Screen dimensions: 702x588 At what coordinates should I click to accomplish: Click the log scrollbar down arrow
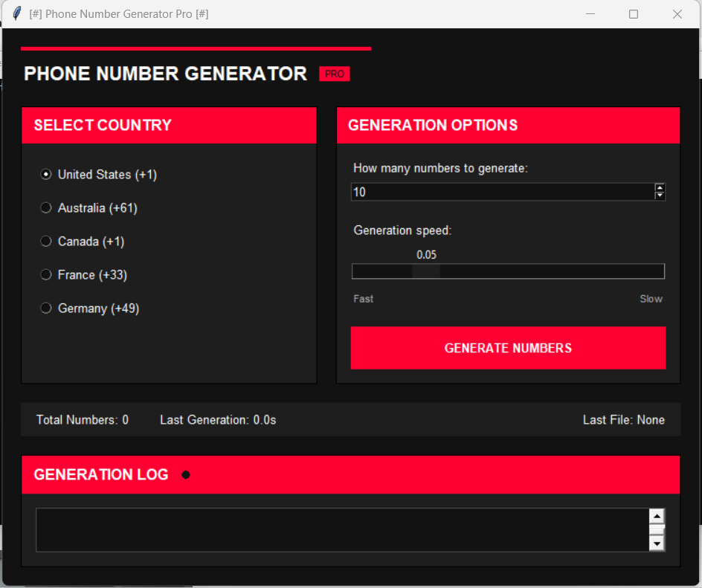pos(657,543)
